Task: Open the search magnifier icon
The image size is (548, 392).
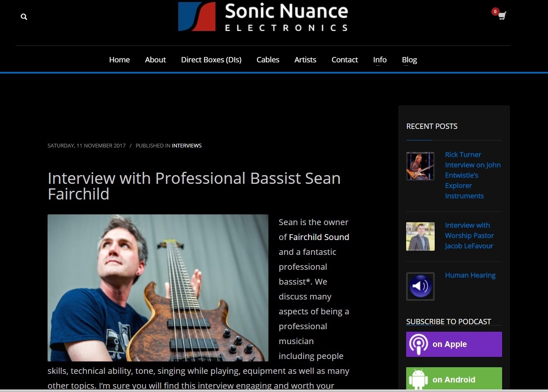Action: (x=24, y=17)
